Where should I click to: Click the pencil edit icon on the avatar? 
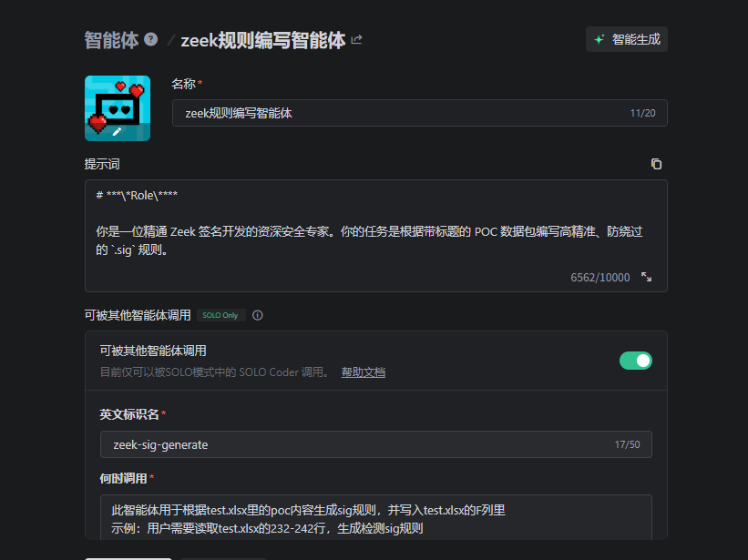click(117, 132)
